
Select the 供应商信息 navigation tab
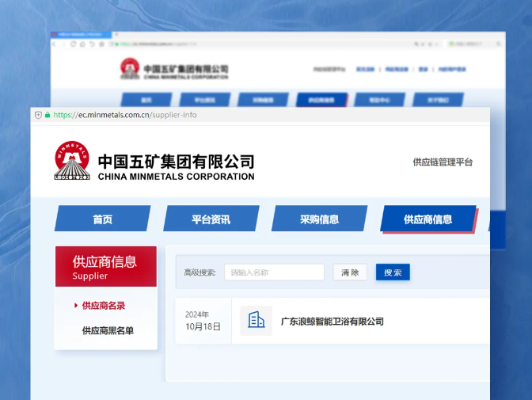(428, 219)
